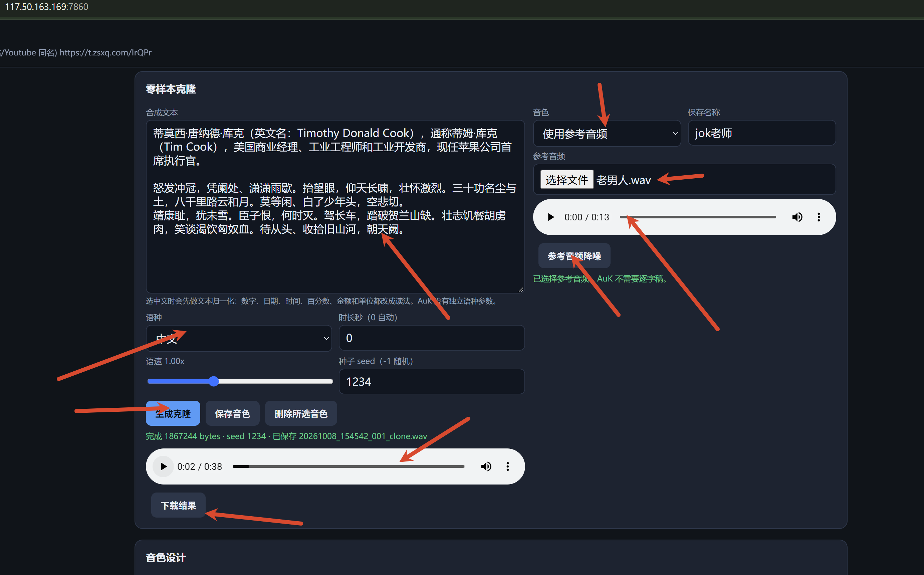Play the generated clone audio result

163,466
